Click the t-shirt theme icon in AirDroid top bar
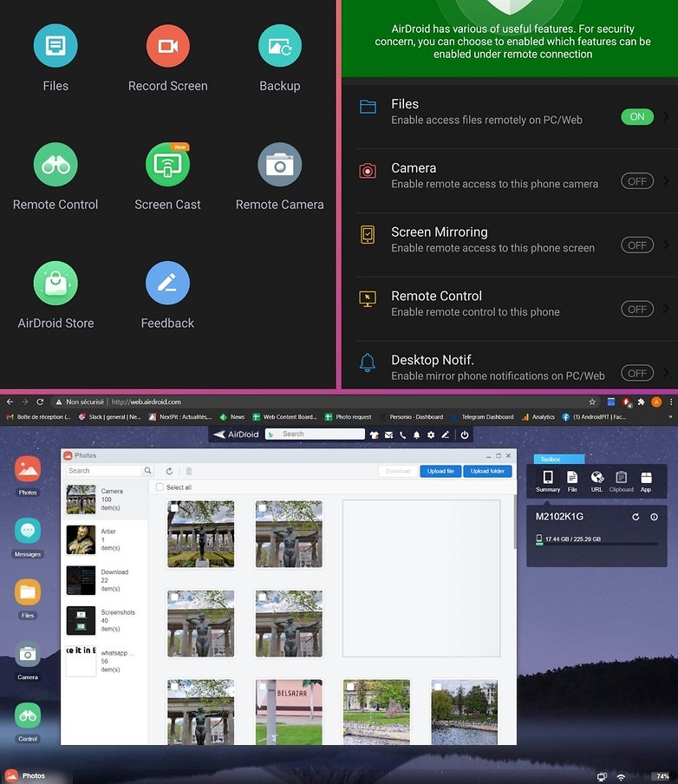 pos(374,435)
